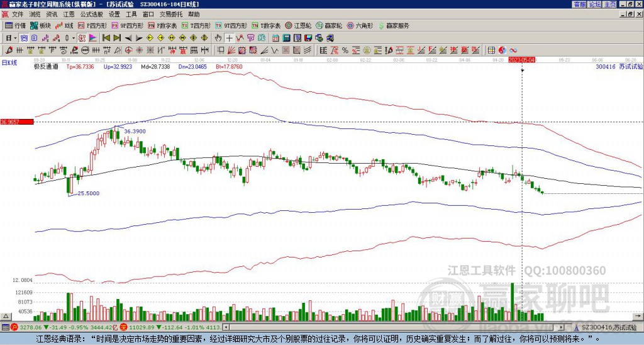Click the 客服 button in title bar
Viewport: 644px width, 345px height.
point(580,4)
